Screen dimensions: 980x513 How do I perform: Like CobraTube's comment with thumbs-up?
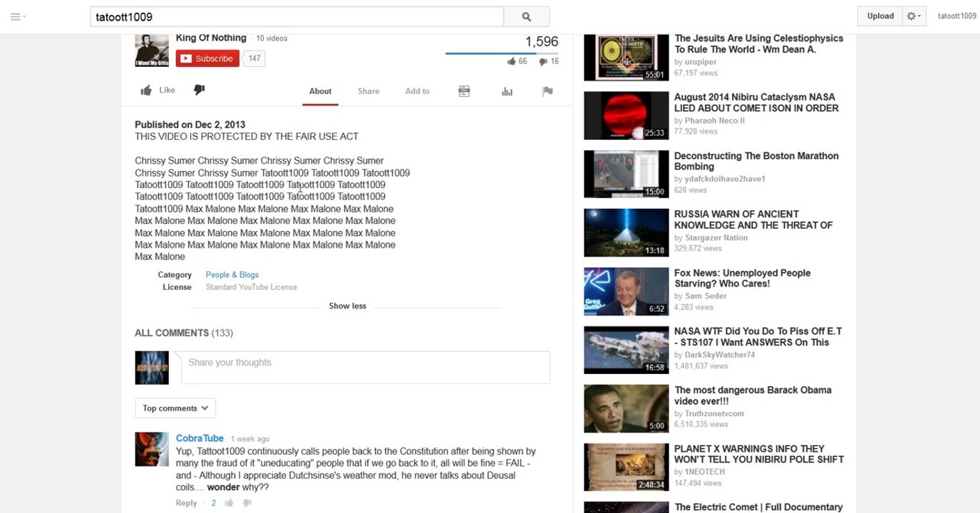pos(229,503)
